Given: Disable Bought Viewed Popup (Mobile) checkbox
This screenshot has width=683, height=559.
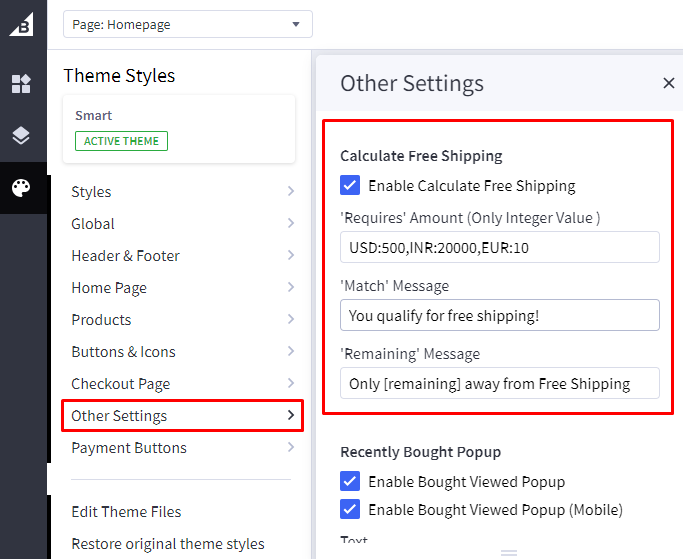Looking at the screenshot, I should [350, 509].
